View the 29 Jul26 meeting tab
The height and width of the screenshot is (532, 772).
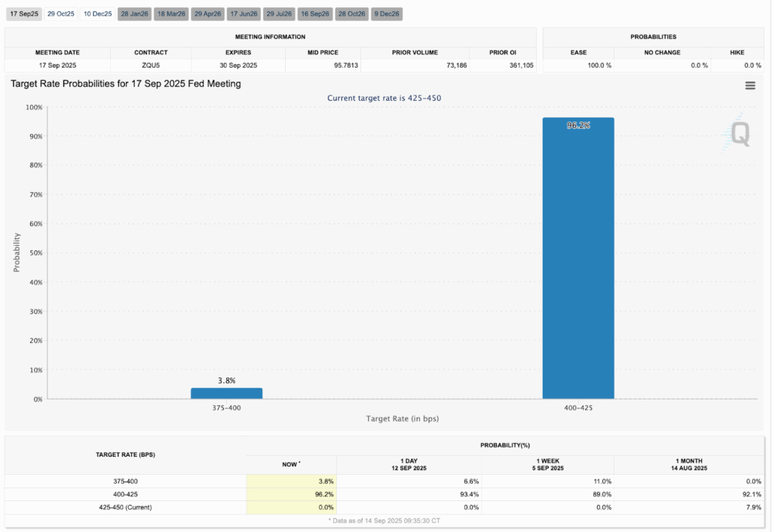click(278, 14)
